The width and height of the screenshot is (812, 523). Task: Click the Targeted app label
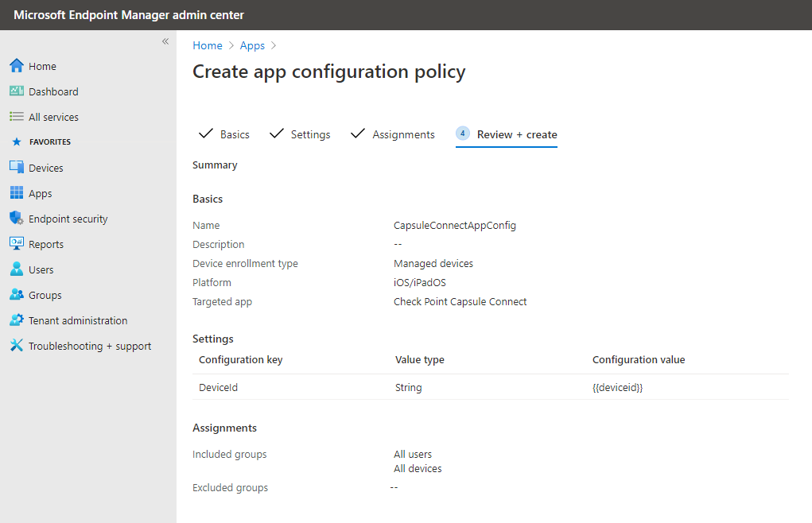click(222, 301)
